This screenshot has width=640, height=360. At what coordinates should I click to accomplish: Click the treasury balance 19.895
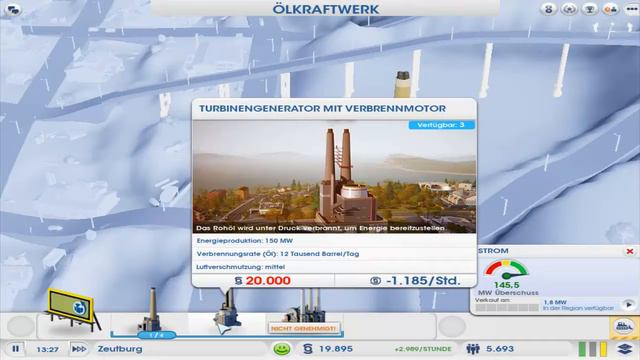click(336, 349)
